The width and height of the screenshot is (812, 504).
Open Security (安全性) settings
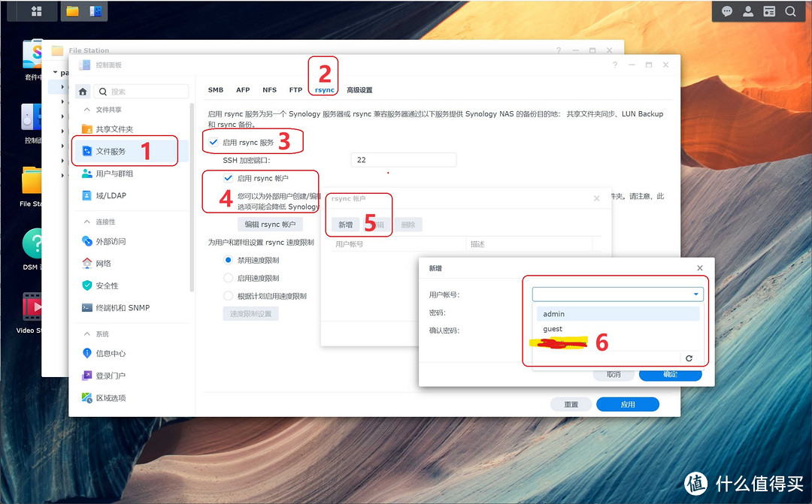coord(101,285)
